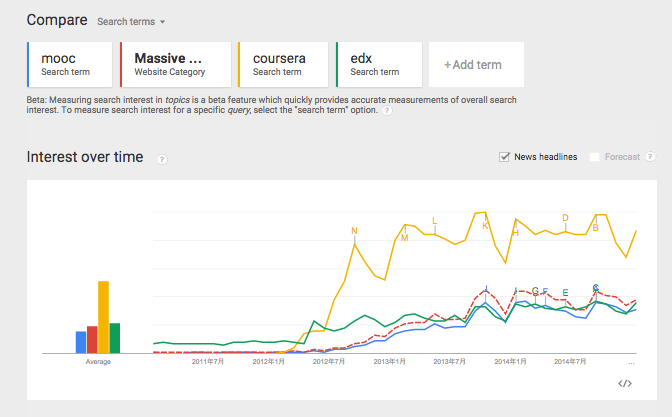Click headline marker L on coursera line
The width and height of the screenshot is (672, 417).
[434, 221]
